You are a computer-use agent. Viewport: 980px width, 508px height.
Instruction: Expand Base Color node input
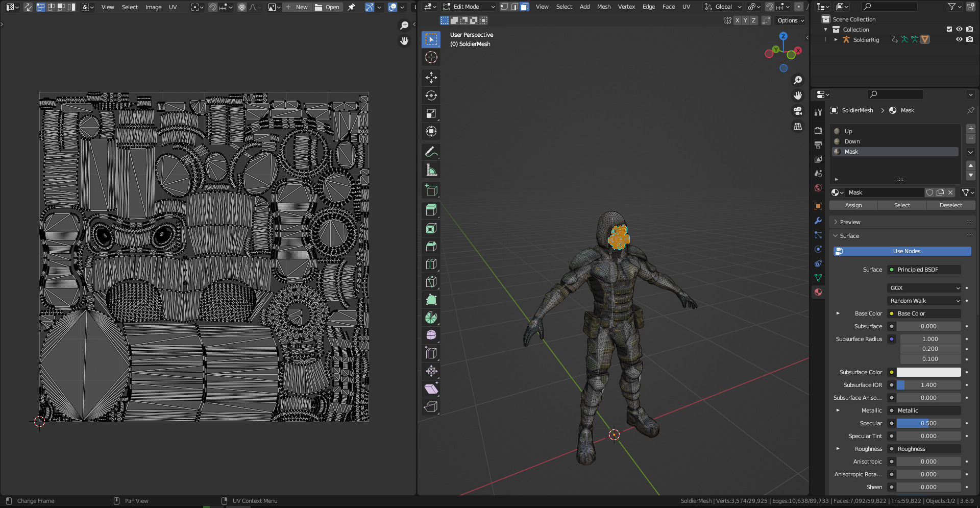[838, 313]
